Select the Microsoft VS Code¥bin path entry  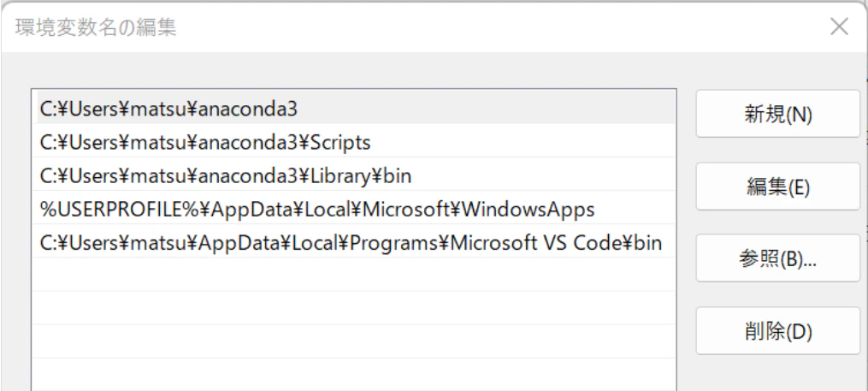353,243
